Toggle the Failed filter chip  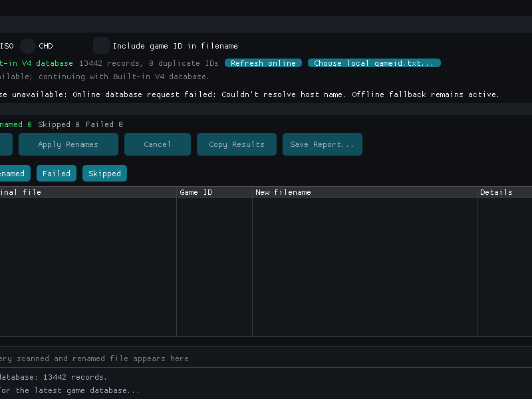point(57,174)
